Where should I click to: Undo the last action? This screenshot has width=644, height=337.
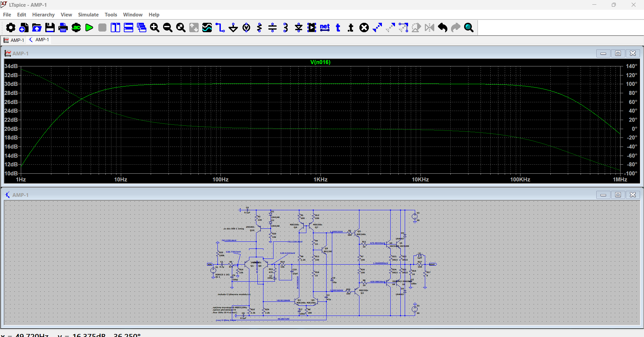(x=443, y=27)
